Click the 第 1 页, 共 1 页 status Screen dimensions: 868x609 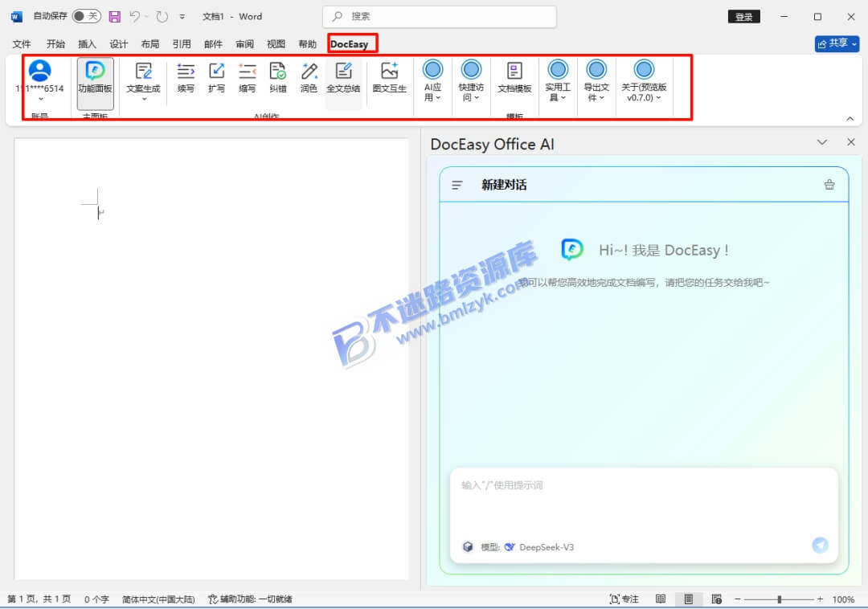(x=39, y=599)
